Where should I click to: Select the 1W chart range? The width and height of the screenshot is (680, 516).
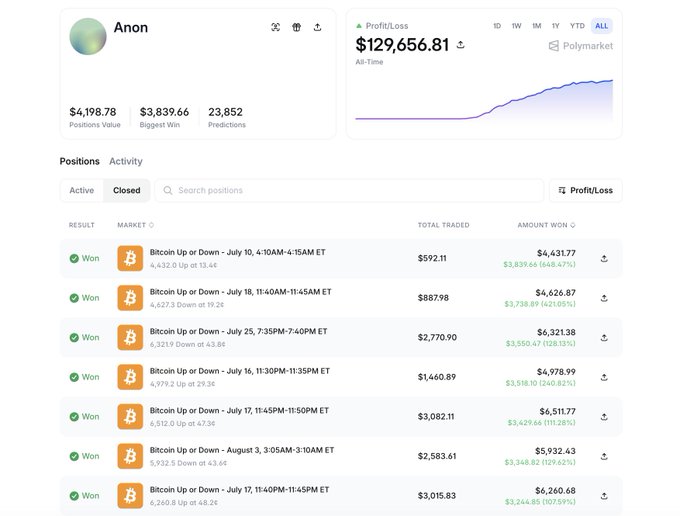(x=516, y=26)
